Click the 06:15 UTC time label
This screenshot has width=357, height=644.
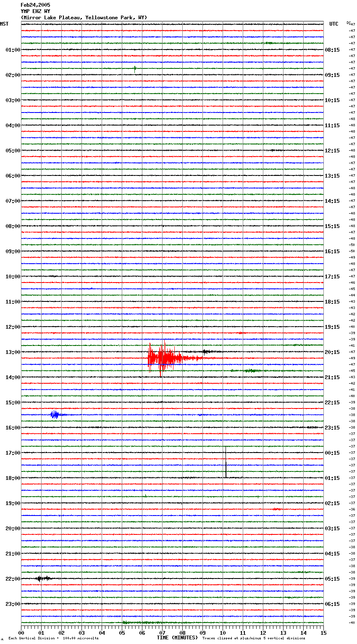click(x=332, y=604)
